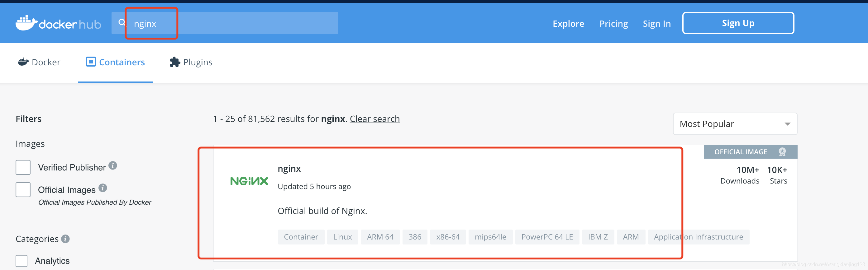Switch to the Containers tab
868x270 pixels.
pos(115,62)
